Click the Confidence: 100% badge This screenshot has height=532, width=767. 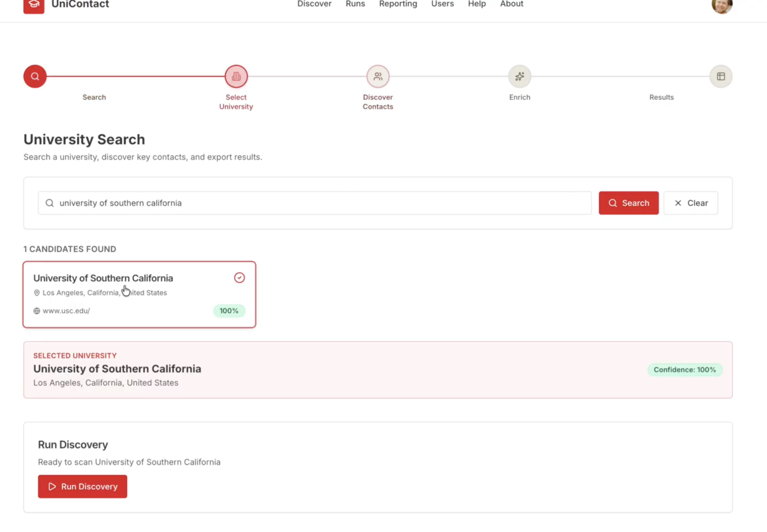(x=685, y=370)
